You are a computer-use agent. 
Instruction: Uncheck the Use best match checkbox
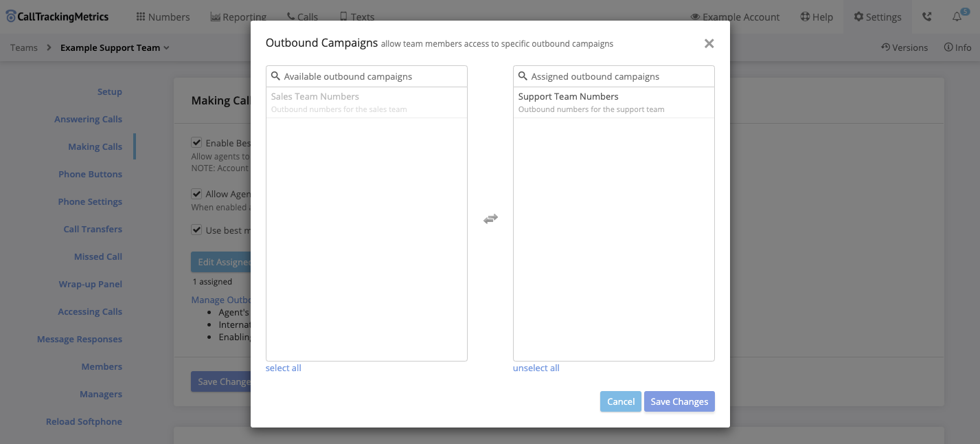tap(196, 230)
